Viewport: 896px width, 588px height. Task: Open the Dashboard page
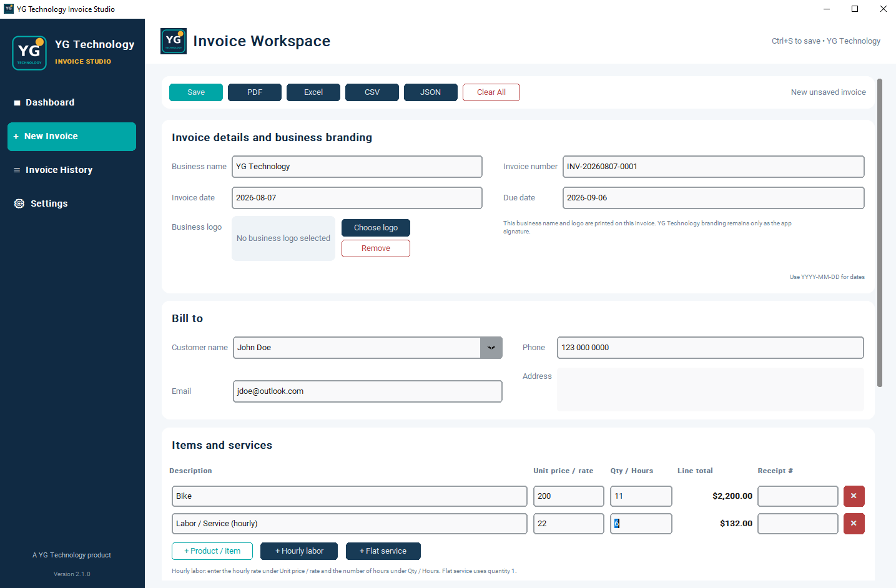pos(72,102)
